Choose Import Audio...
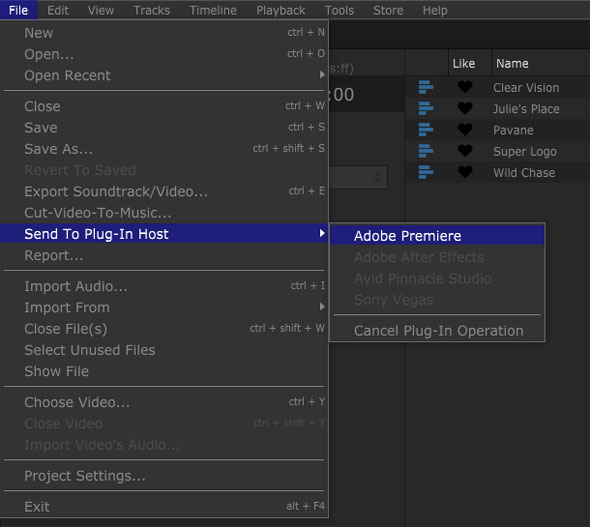This screenshot has width=590, height=527. pos(164,286)
